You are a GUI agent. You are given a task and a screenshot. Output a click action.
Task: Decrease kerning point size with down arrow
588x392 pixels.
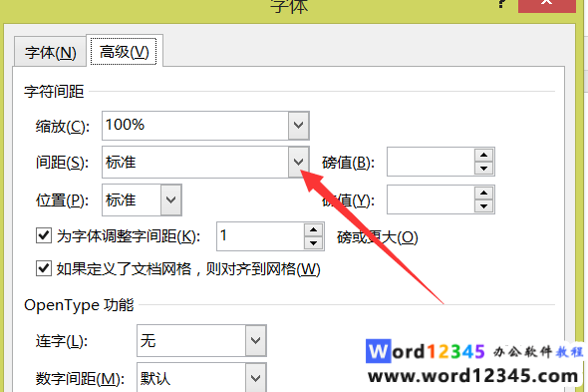coord(314,243)
